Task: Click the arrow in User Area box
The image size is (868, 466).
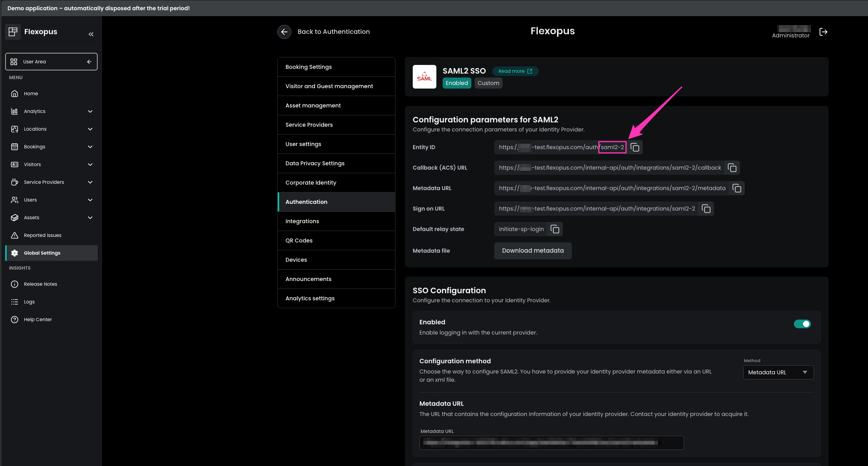Action: coord(89,62)
